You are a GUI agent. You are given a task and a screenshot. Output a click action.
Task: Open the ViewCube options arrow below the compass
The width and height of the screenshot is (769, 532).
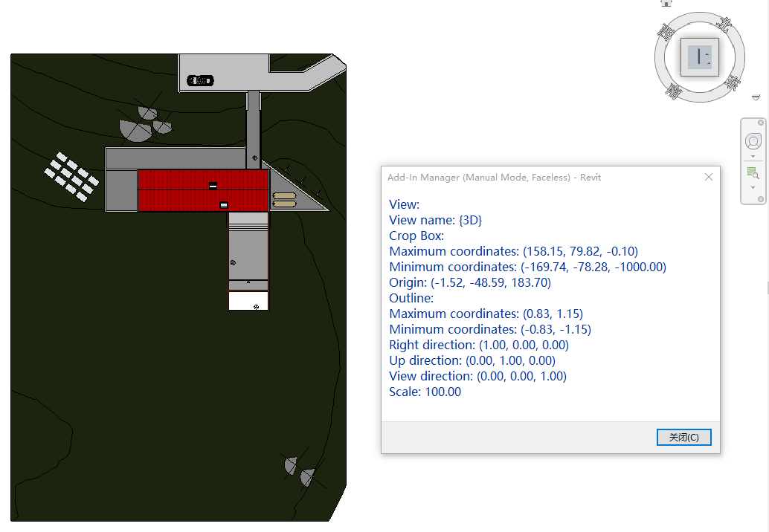pyautogui.click(x=756, y=97)
